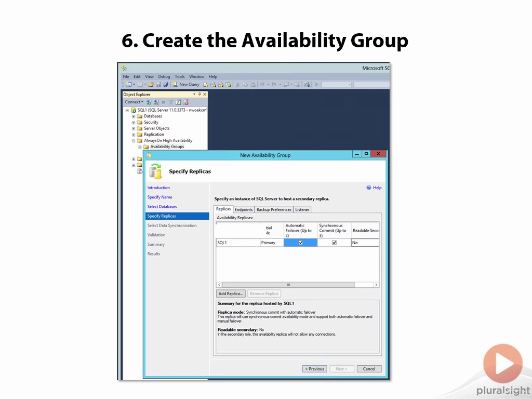532x399 pixels.
Task: Open the New Project toolbar icon
Action: 129,85
